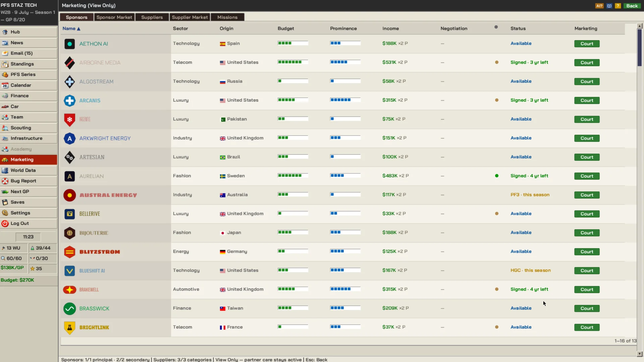Open the Supplier Market tab
Viewport: 644px width, 362px height.
point(190,17)
